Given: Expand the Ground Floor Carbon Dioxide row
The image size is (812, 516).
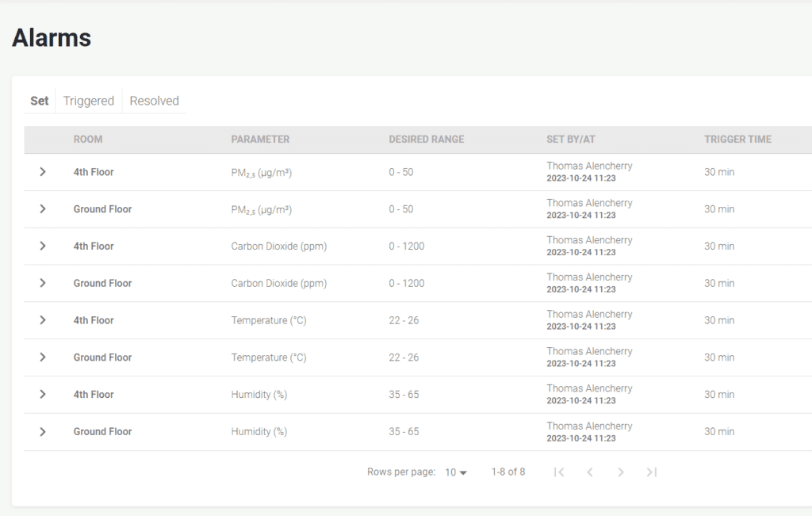Looking at the screenshot, I should [43, 283].
